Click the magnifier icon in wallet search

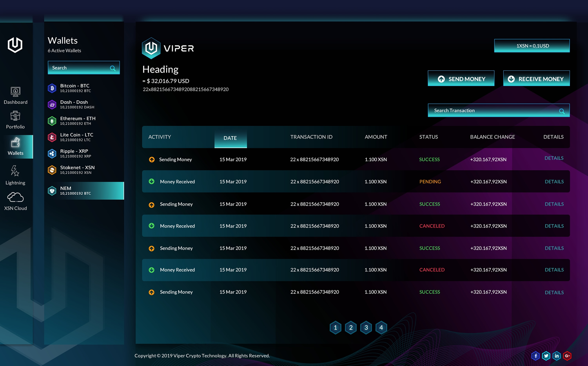(x=113, y=68)
